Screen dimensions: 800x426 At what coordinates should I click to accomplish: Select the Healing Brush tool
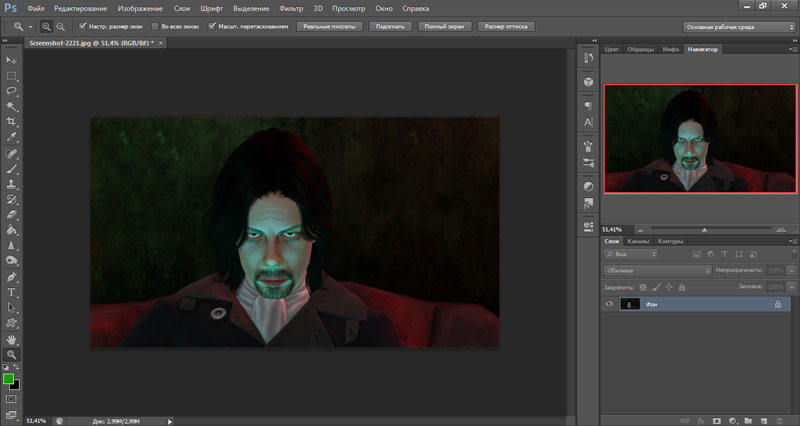coord(11,153)
